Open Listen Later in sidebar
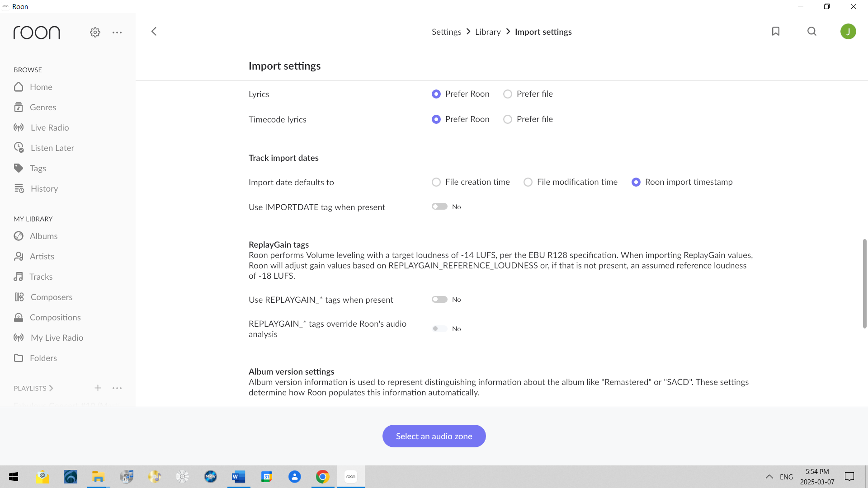This screenshot has height=488, width=868. point(52,148)
